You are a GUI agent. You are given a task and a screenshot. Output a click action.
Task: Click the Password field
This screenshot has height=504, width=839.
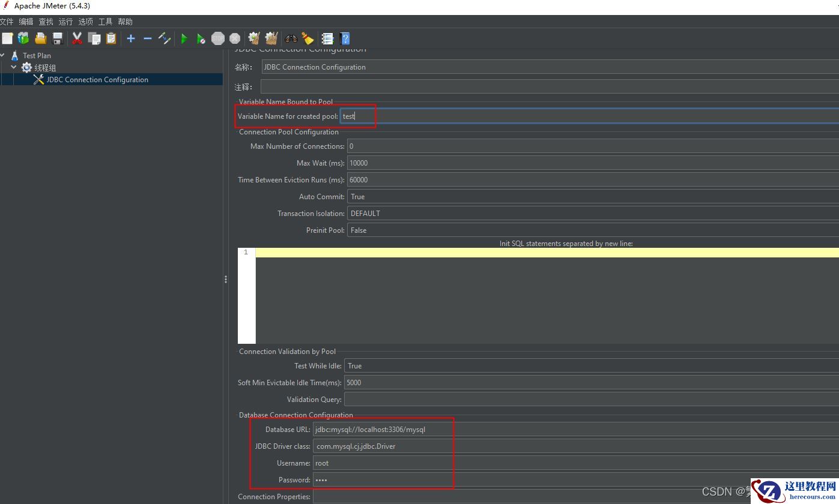tap(576, 480)
